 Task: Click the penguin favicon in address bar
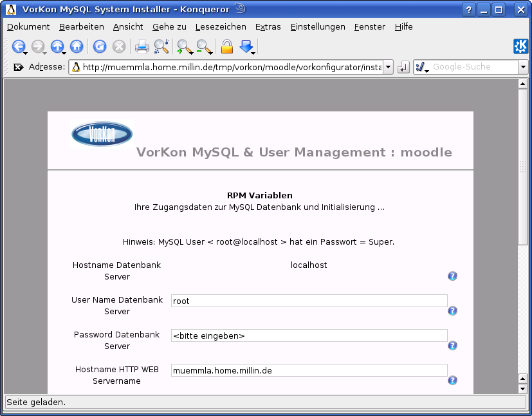pyautogui.click(x=77, y=67)
